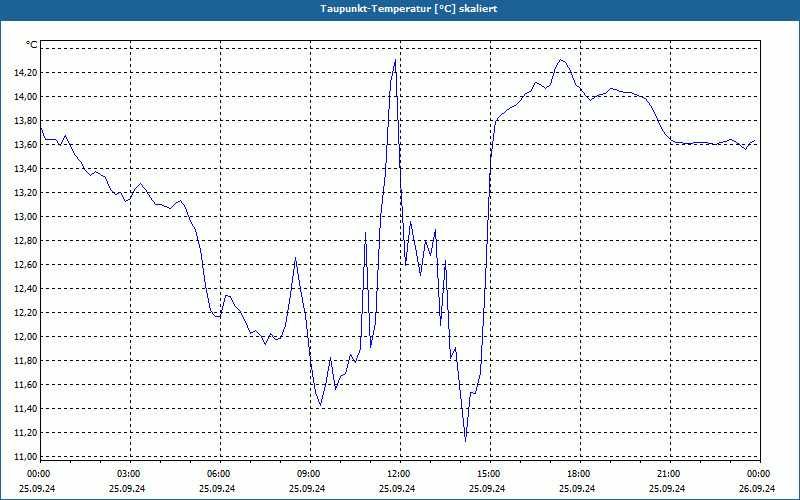The height and width of the screenshot is (500, 800).
Task: Select the 09:00 time label
Action: (310, 474)
